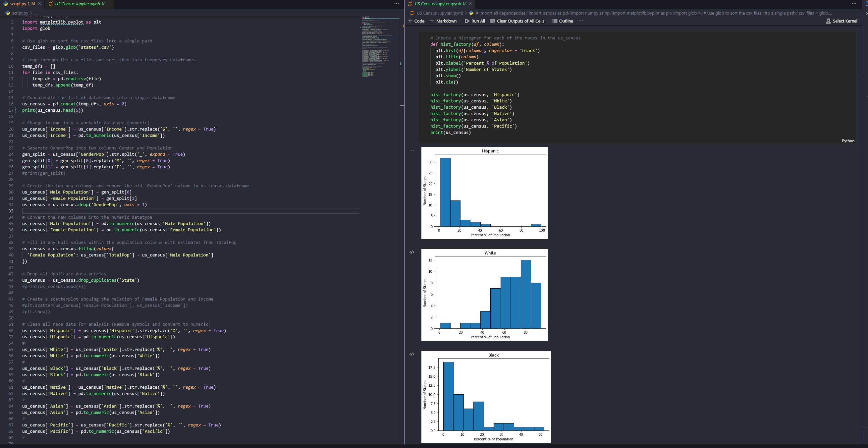Click the empty line 33 in script.py
The height and width of the screenshot is (448, 868).
(x=191, y=211)
